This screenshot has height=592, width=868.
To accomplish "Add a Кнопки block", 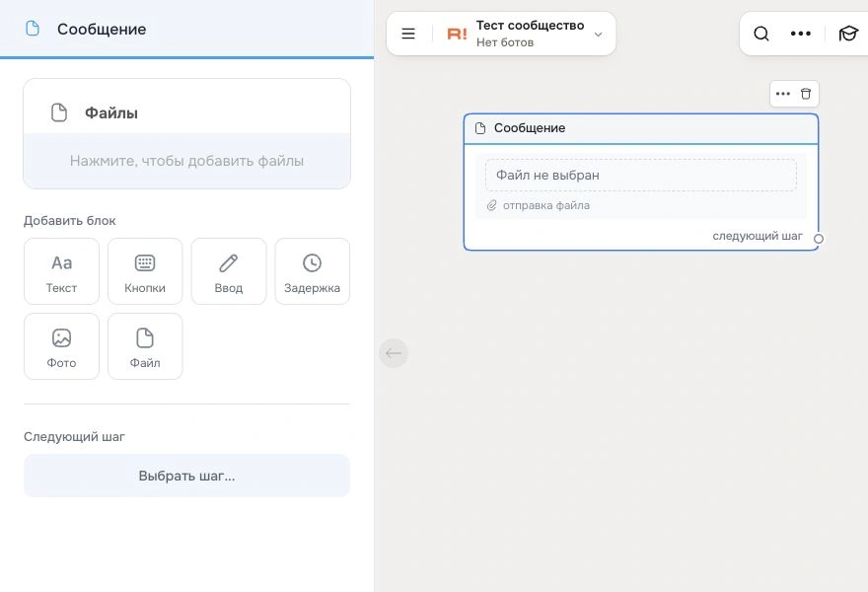I will [x=145, y=271].
